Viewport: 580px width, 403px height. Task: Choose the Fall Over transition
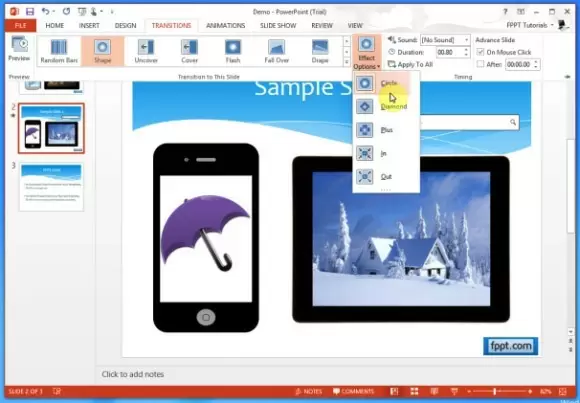(276, 51)
